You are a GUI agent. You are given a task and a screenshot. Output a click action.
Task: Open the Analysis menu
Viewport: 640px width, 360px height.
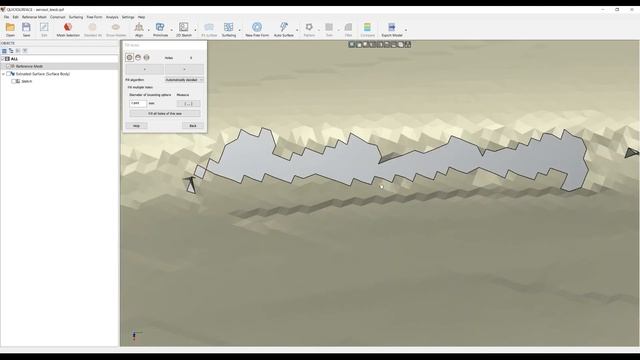click(x=112, y=17)
